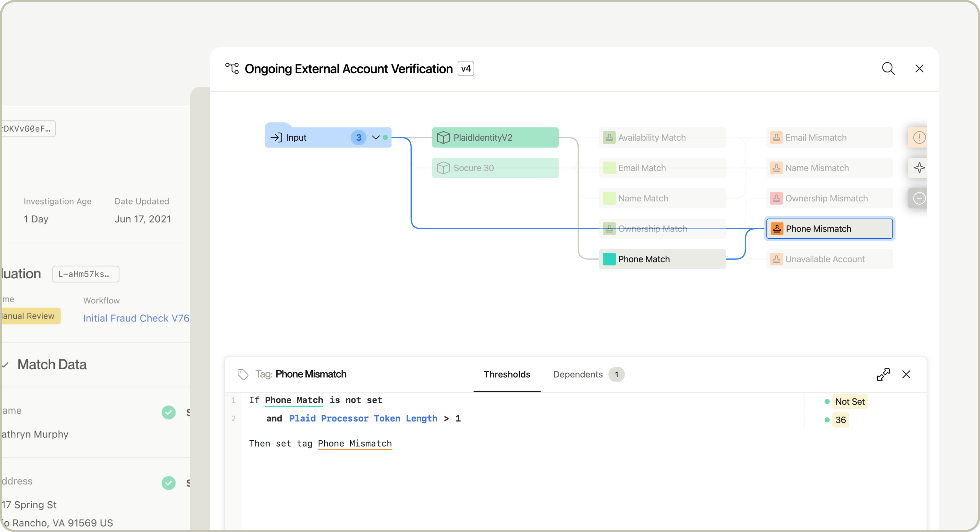Open the search magnifier in workflow header
This screenshot has height=532, width=980.
tap(888, 69)
